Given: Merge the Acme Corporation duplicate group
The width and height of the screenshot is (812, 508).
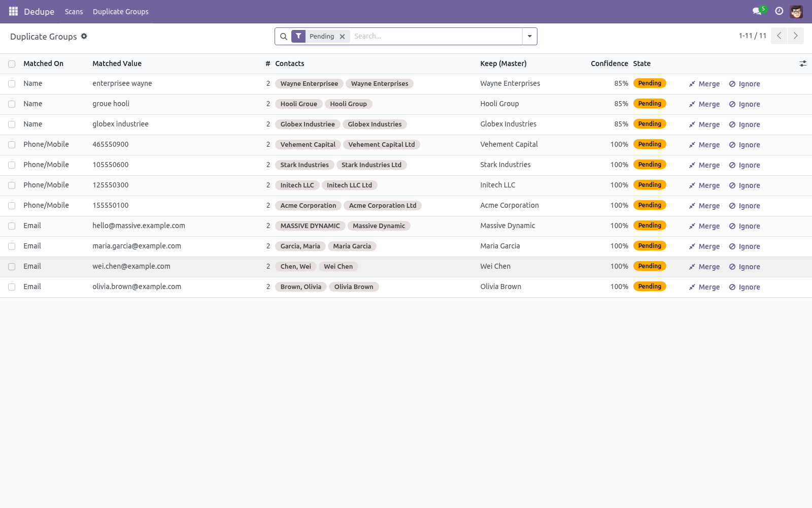Looking at the screenshot, I should (x=704, y=206).
